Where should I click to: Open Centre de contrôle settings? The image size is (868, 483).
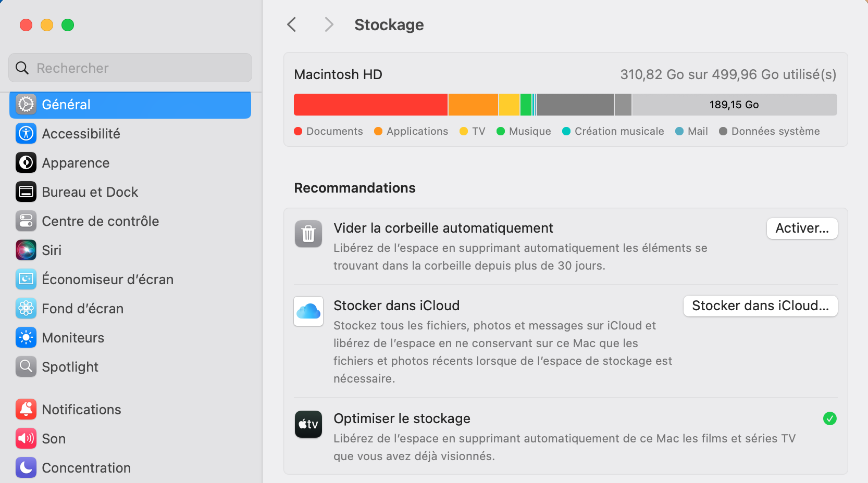(x=100, y=221)
